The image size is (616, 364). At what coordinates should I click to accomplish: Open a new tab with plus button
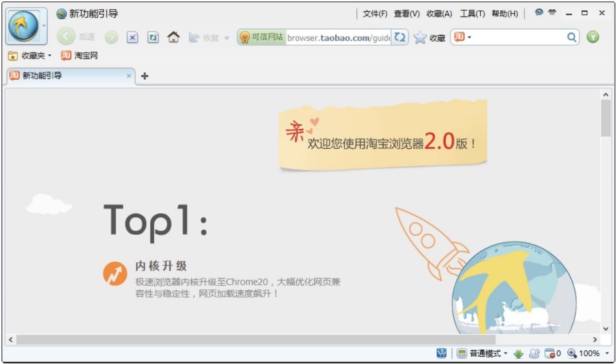[x=145, y=76]
